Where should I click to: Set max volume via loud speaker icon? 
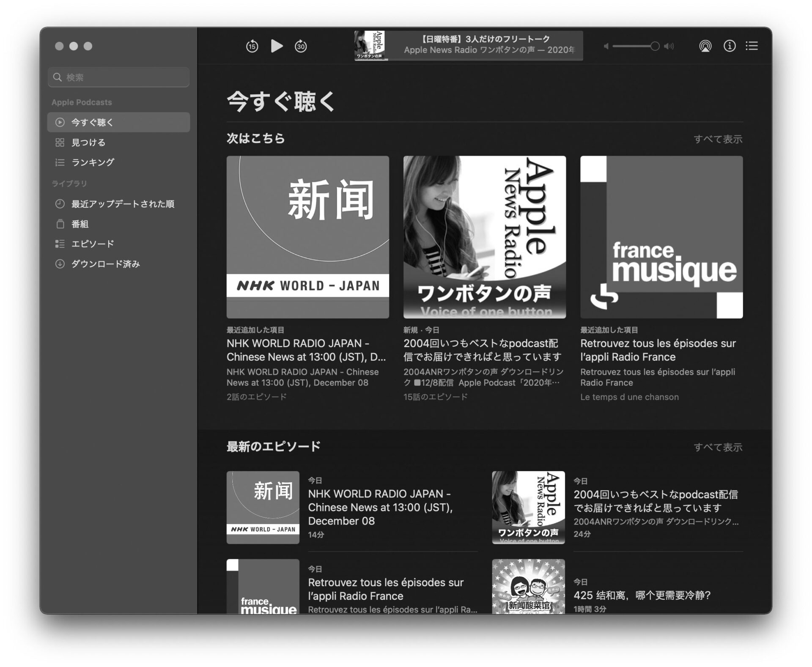coord(669,46)
